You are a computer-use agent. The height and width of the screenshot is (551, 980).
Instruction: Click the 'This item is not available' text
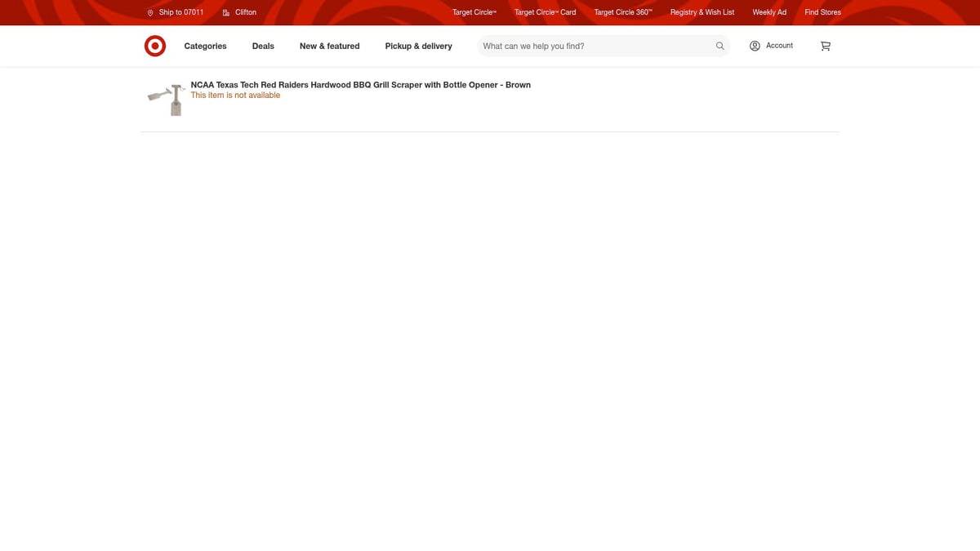pos(235,96)
